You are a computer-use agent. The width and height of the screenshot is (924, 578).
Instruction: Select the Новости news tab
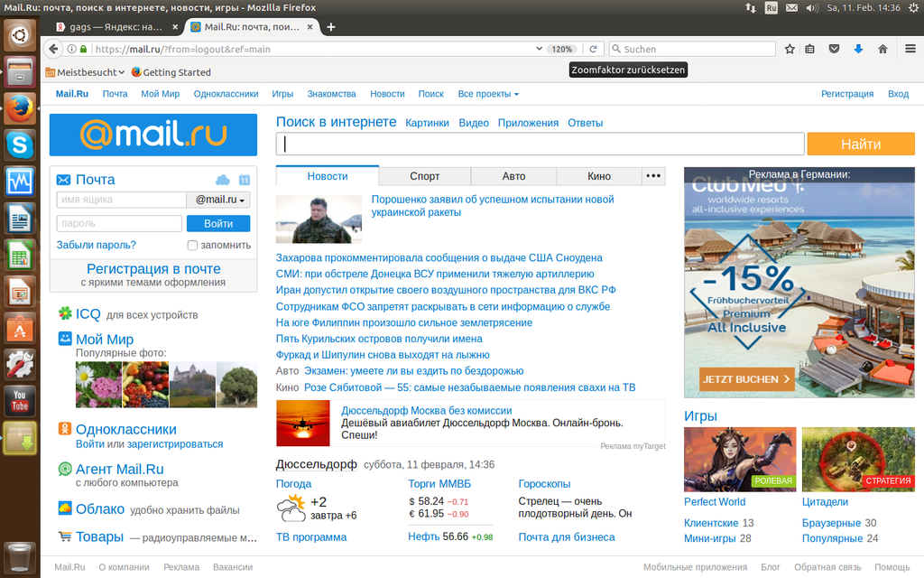327,176
